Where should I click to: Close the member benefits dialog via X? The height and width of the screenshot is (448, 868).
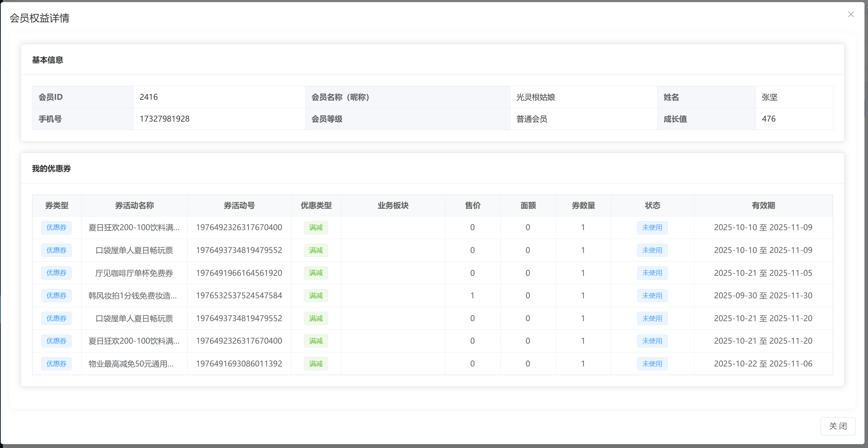coord(850,14)
